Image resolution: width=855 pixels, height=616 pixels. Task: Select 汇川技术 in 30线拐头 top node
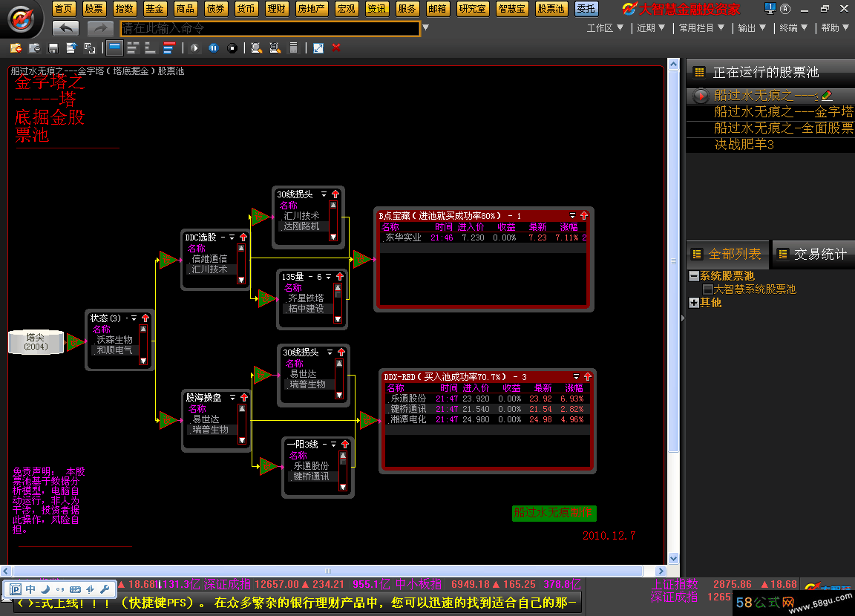pos(301,216)
